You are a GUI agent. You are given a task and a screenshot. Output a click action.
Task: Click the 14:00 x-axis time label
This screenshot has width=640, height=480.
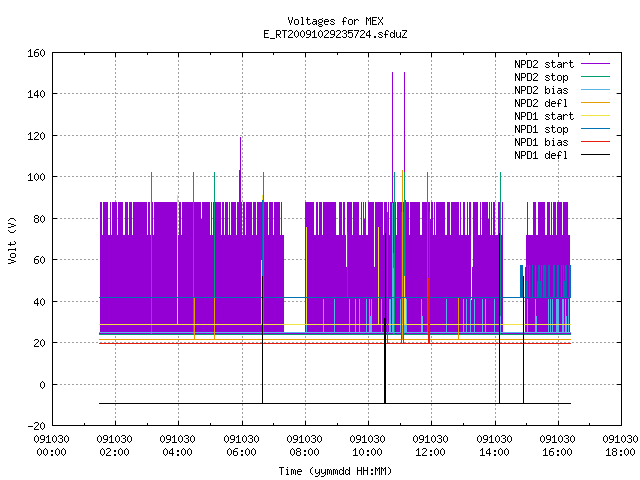pos(494,452)
